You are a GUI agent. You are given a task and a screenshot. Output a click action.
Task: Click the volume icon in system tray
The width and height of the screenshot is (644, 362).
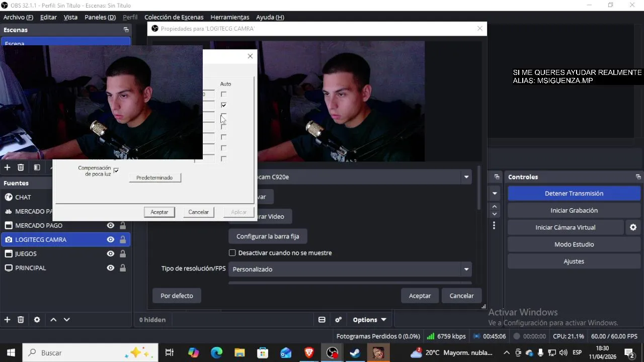click(563, 353)
